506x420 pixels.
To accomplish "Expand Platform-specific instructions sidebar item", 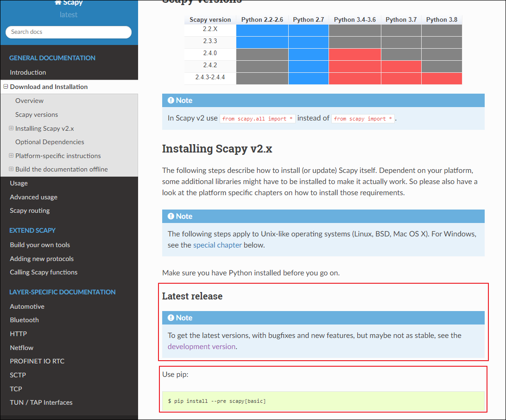I will click(11, 156).
